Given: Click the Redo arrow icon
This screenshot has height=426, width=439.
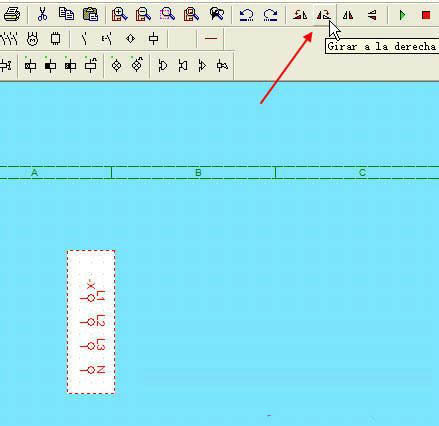Looking at the screenshot, I should click(x=270, y=15).
